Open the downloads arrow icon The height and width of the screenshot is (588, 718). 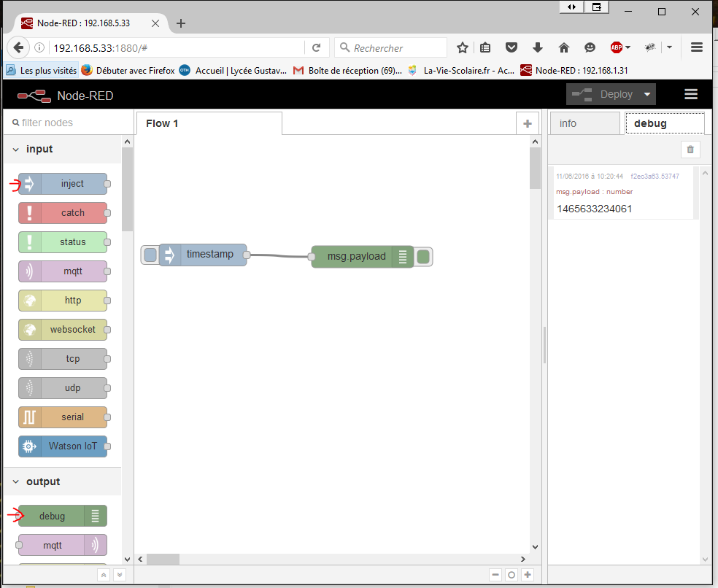click(538, 47)
